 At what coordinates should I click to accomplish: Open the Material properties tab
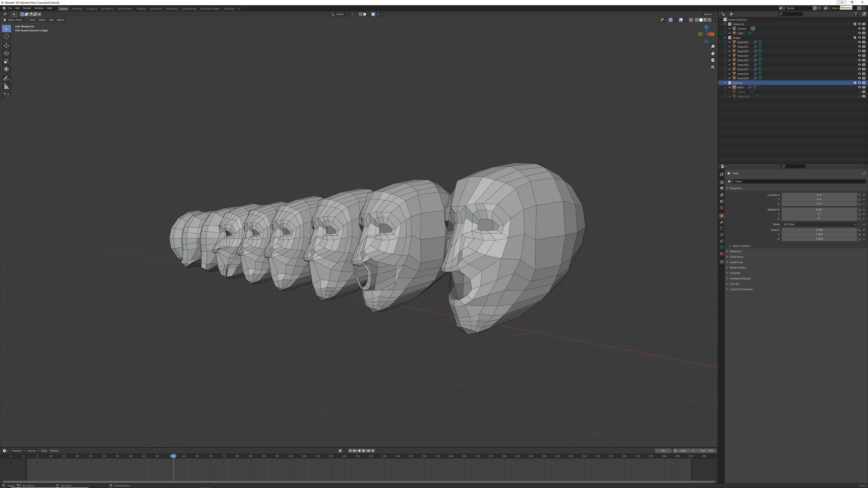pyautogui.click(x=722, y=253)
